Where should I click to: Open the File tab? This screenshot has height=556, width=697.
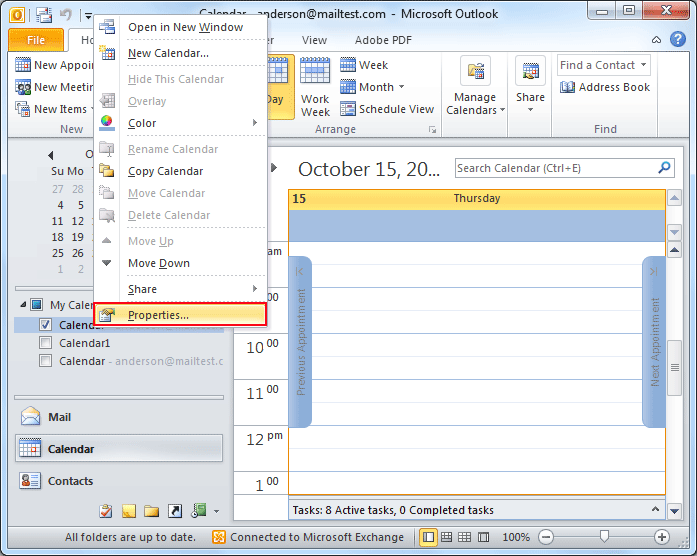(x=36, y=40)
